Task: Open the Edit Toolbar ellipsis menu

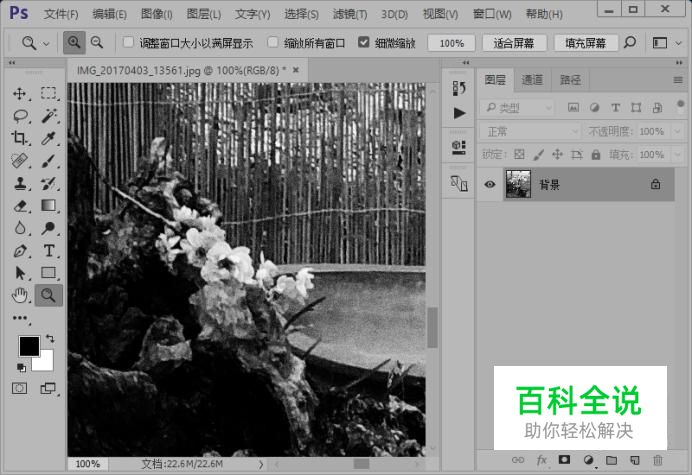Action: (x=19, y=318)
